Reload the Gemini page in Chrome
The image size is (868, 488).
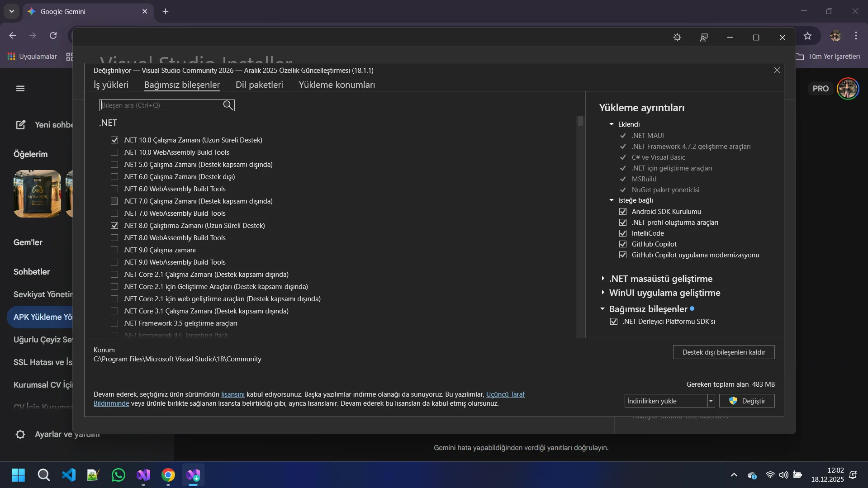53,36
